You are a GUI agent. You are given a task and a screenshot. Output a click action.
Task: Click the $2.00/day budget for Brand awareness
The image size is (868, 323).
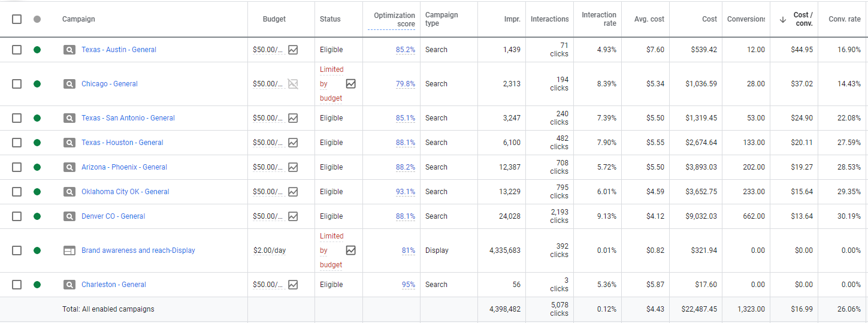click(270, 250)
